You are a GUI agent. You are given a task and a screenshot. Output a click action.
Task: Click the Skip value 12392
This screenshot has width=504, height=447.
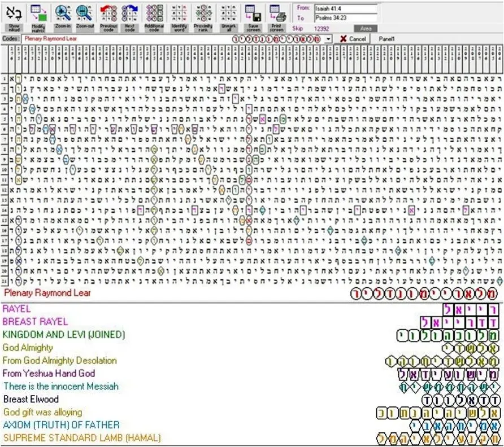(x=321, y=29)
